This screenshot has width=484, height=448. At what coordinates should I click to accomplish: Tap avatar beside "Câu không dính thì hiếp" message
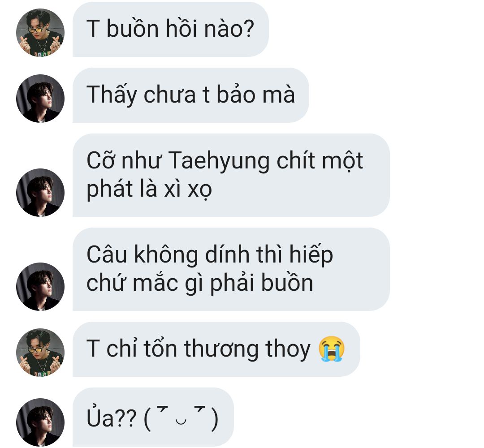click(x=40, y=287)
